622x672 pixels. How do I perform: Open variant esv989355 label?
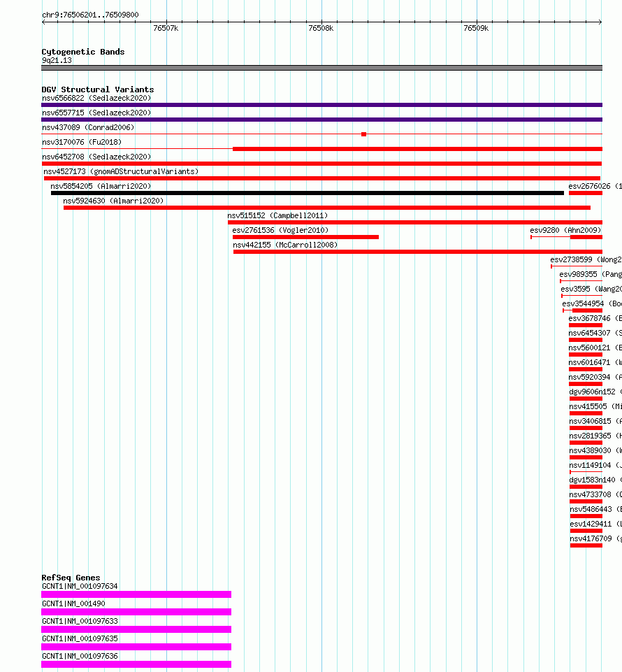[x=591, y=274]
